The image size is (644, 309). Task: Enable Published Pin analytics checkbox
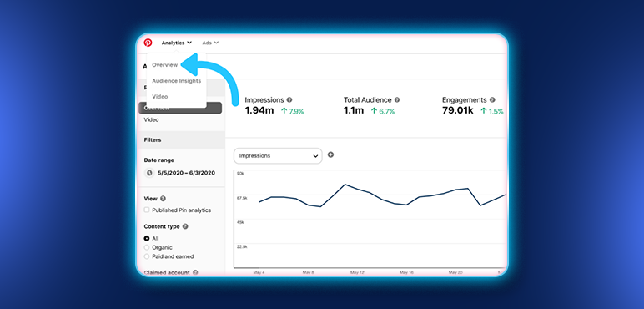tap(147, 210)
